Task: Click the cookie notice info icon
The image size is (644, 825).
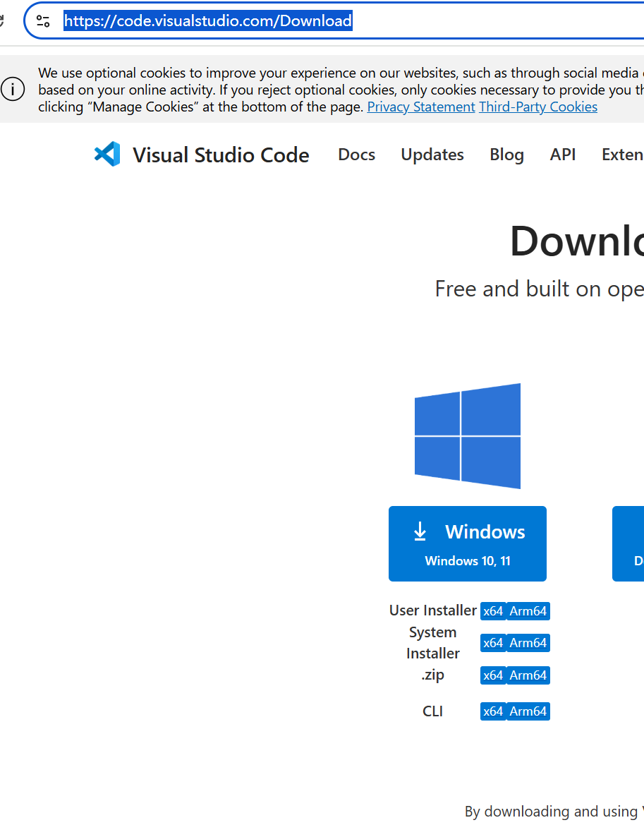Action: [x=13, y=89]
